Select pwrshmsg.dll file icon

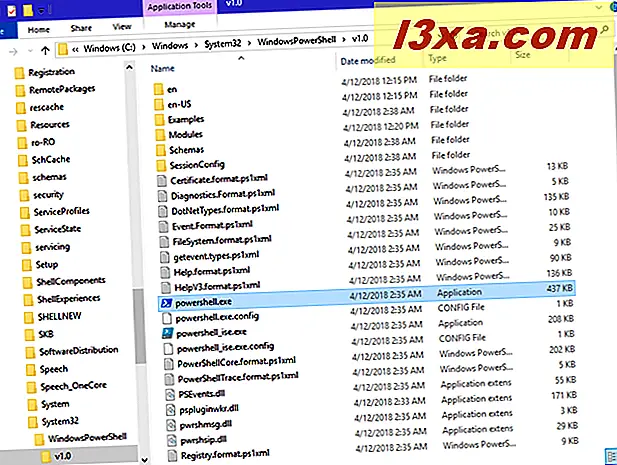click(171, 425)
